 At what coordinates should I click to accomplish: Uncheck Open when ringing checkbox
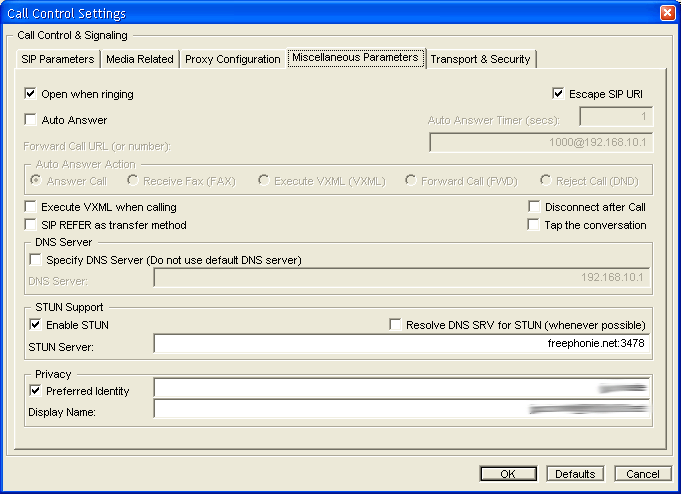(30, 94)
